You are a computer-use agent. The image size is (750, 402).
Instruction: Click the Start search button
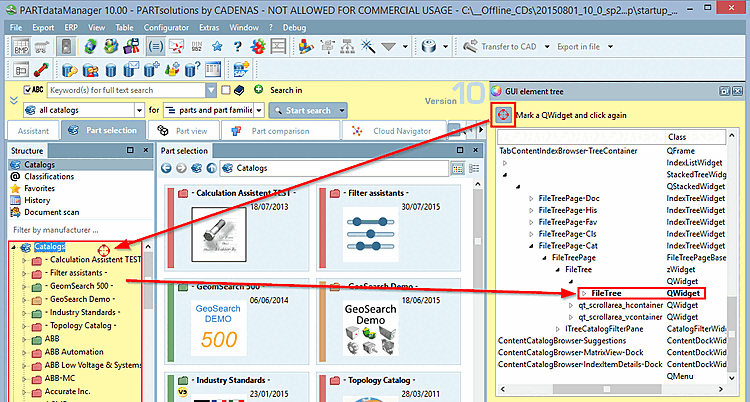pos(303,111)
